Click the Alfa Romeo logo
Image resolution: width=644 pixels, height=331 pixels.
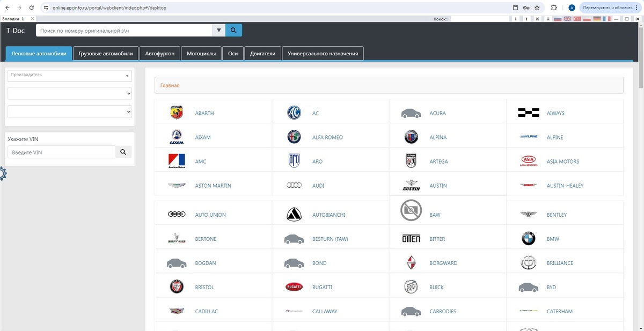294,137
